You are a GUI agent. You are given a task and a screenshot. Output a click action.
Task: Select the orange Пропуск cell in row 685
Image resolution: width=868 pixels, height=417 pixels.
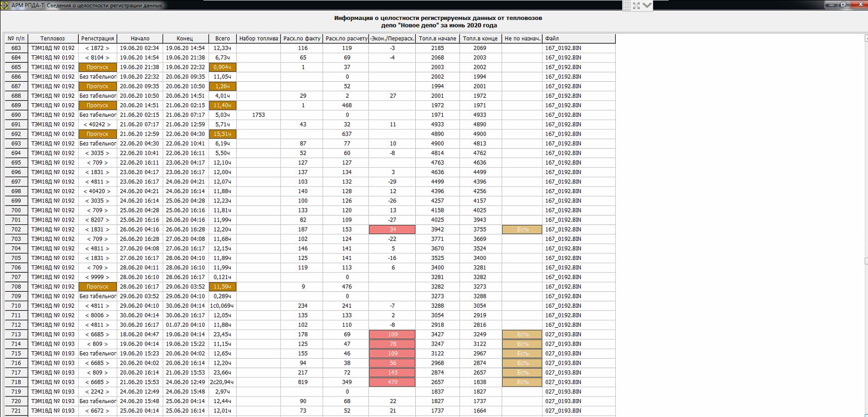click(x=98, y=67)
